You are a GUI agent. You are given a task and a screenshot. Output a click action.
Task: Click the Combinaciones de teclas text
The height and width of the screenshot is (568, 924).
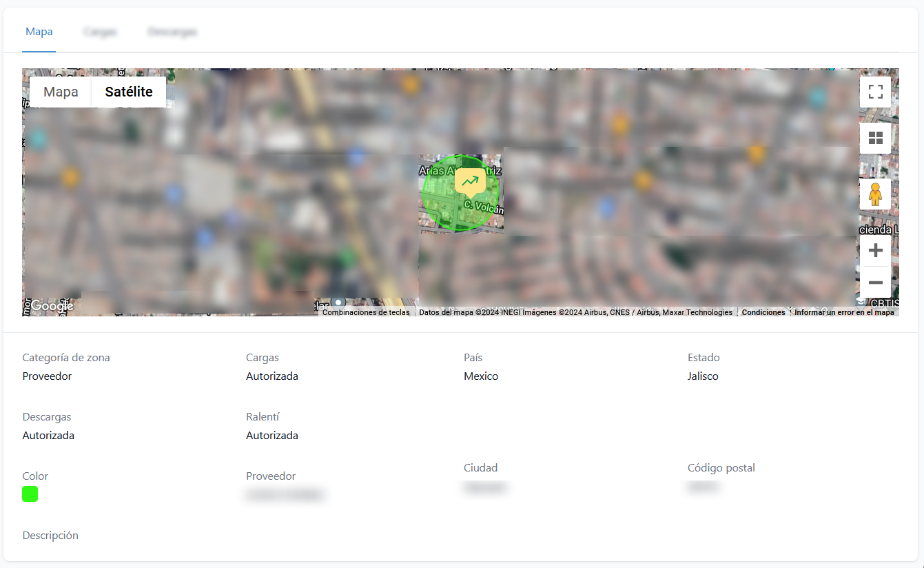(366, 312)
